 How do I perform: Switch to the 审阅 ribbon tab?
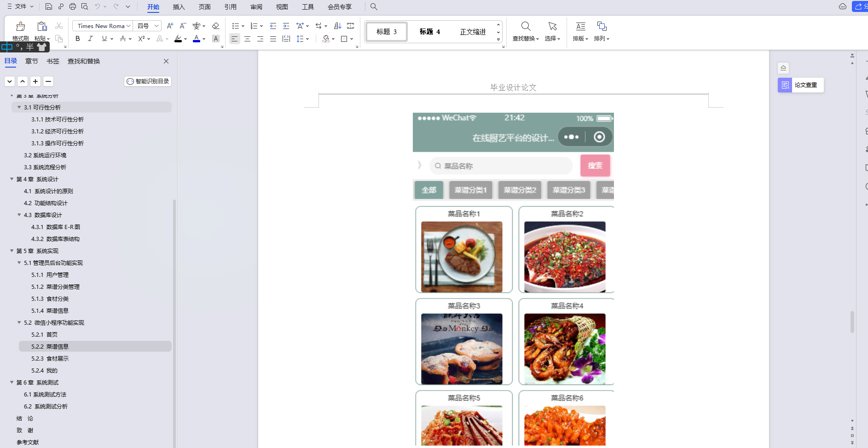[256, 7]
